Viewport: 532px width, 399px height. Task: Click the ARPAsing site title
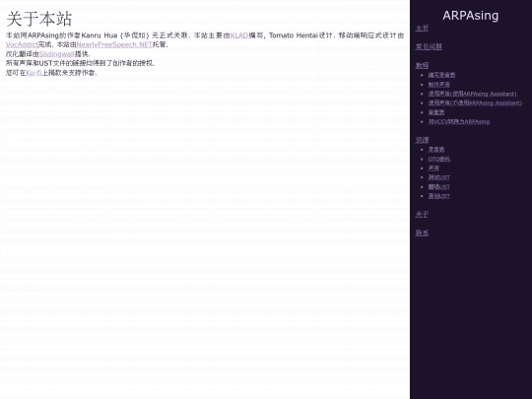(x=471, y=15)
